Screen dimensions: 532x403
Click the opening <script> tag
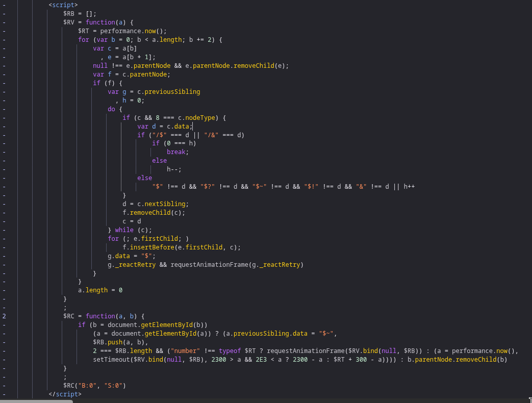[63, 5]
